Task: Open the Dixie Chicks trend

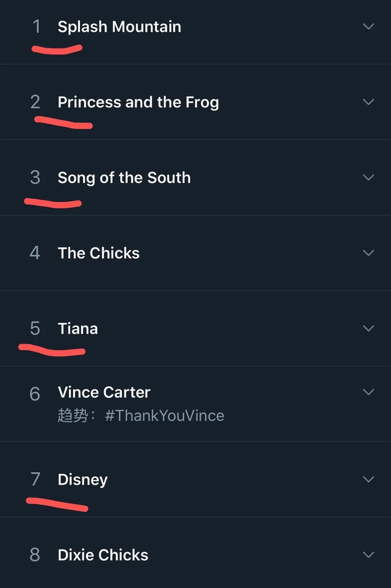Action: click(103, 555)
